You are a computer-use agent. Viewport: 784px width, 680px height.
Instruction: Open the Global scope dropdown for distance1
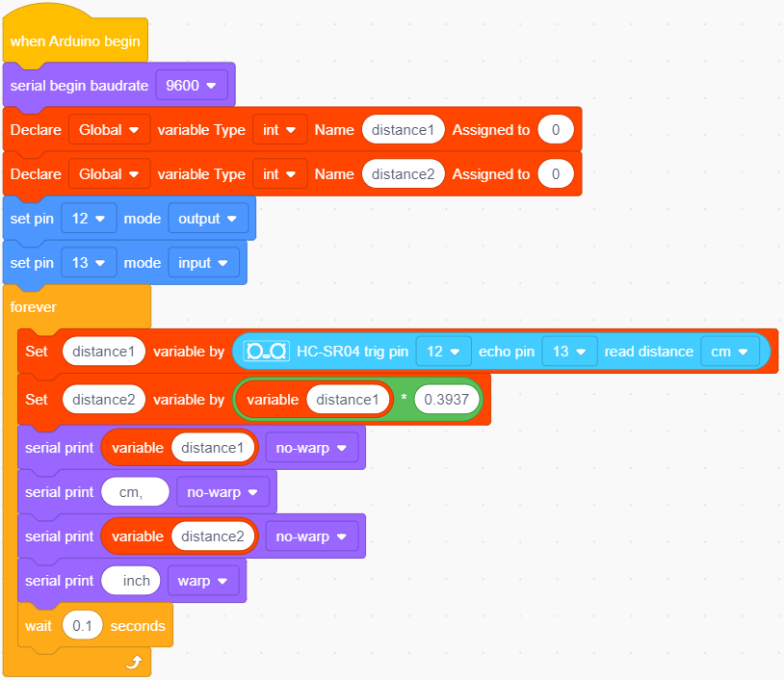(110, 130)
